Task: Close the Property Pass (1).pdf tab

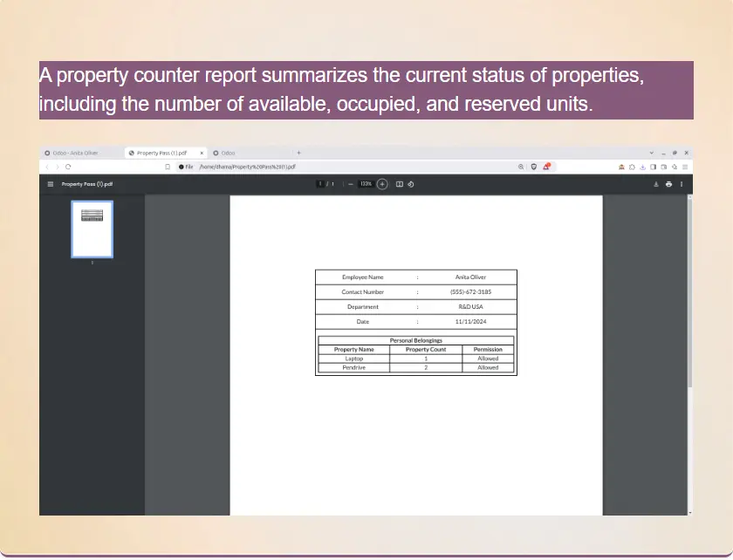Action: point(202,153)
